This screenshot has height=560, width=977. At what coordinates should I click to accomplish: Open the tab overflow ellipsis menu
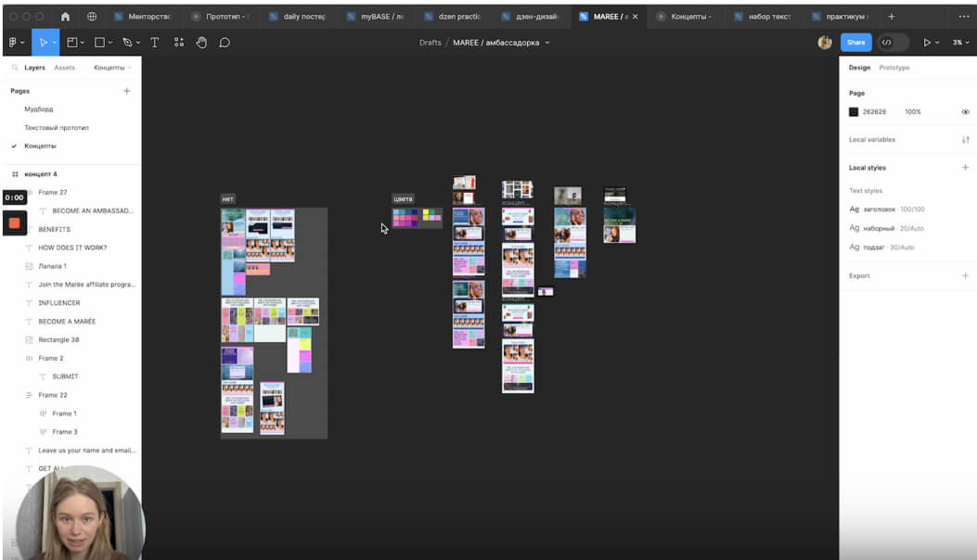click(964, 16)
